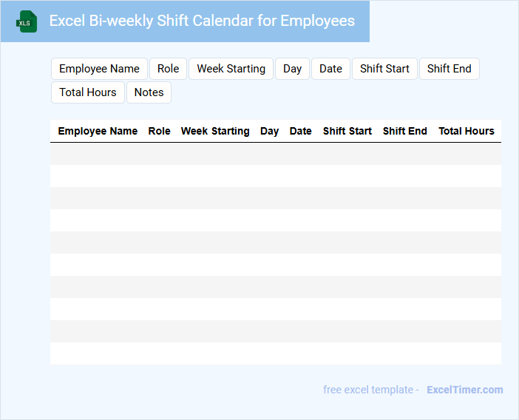Viewport: 519px width, 420px height.
Task: Select the Shift End tag
Action: [449, 69]
